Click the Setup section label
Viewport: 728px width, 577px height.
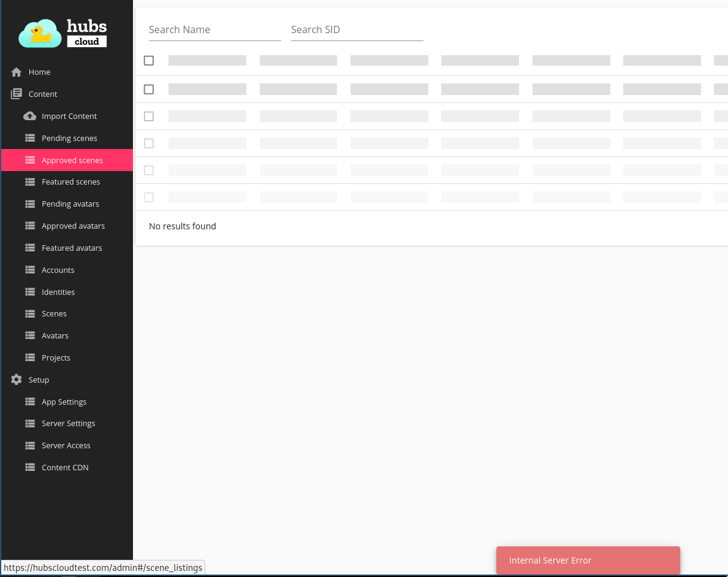39,380
